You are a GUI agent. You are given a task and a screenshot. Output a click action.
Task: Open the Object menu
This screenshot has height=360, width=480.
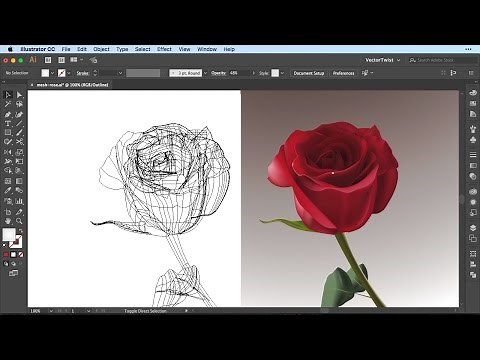pos(101,49)
